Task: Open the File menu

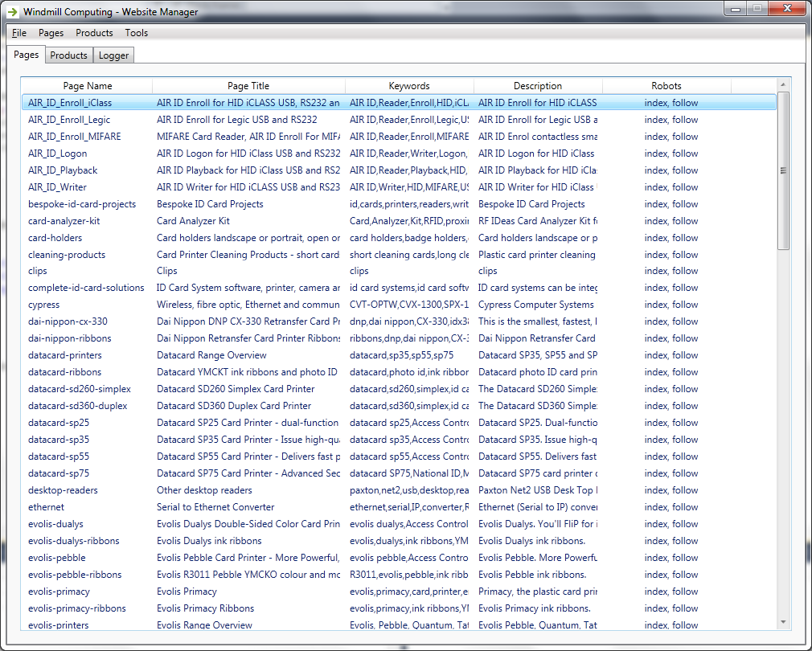Action: coord(19,33)
